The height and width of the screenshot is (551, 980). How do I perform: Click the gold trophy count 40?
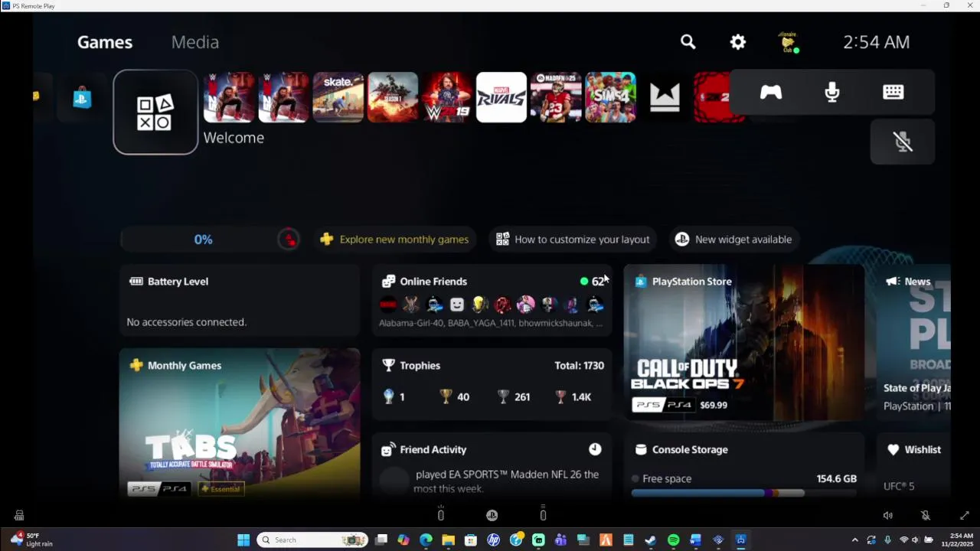(x=455, y=396)
